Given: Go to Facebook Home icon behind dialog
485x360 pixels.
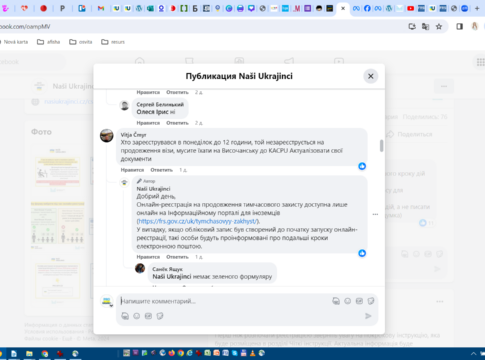Looking at the screenshot, I should (x=140, y=61).
